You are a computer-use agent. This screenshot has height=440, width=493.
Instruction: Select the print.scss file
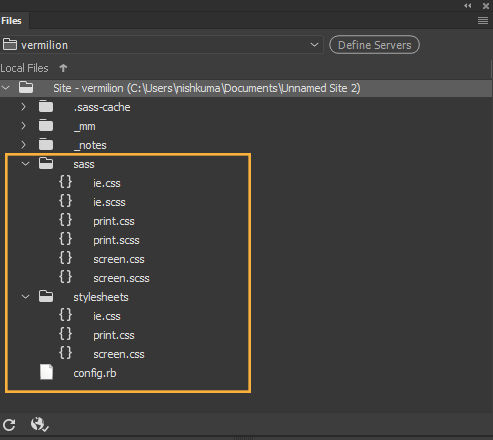click(116, 240)
